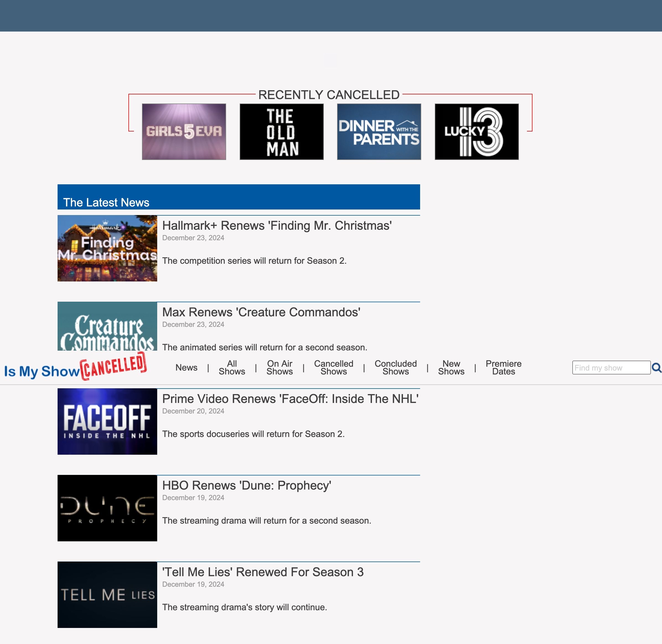
Task: Open the All Shows menu item
Action: click(x=232, y=368)
